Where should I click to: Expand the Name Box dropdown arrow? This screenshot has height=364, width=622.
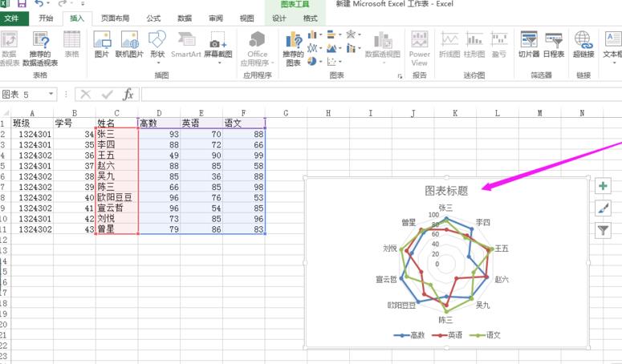(x=51, y=94)
